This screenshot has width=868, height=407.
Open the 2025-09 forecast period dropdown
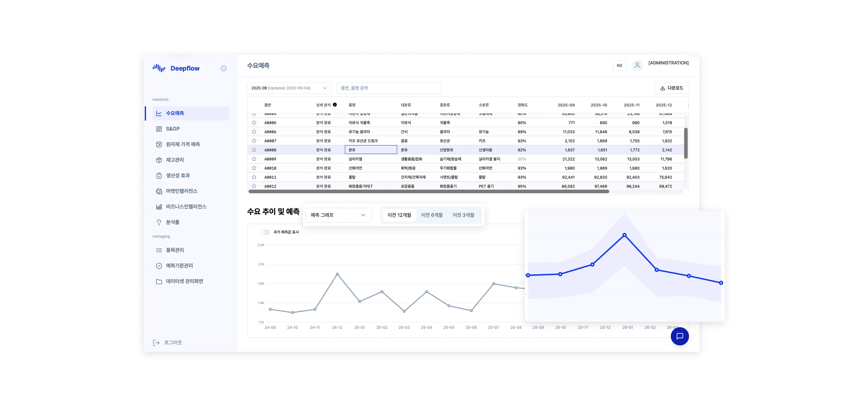tap(289, 88)
